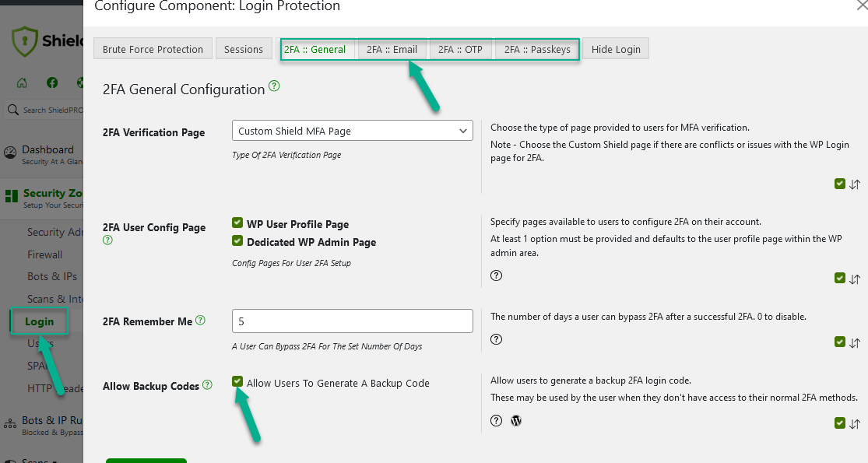Uncheck WP User Profile Page checkbox
This screenshot has width=868, height=463.
click(x=237, y=223)
